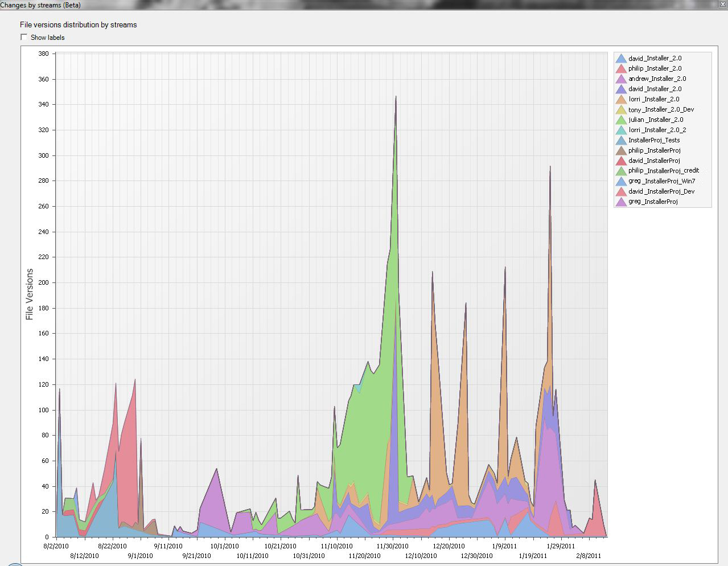Click the greg_InstallerProj purple legend swatch
Image resolution: width=728 pixels, height=566 pixels.
coord(621,202)
